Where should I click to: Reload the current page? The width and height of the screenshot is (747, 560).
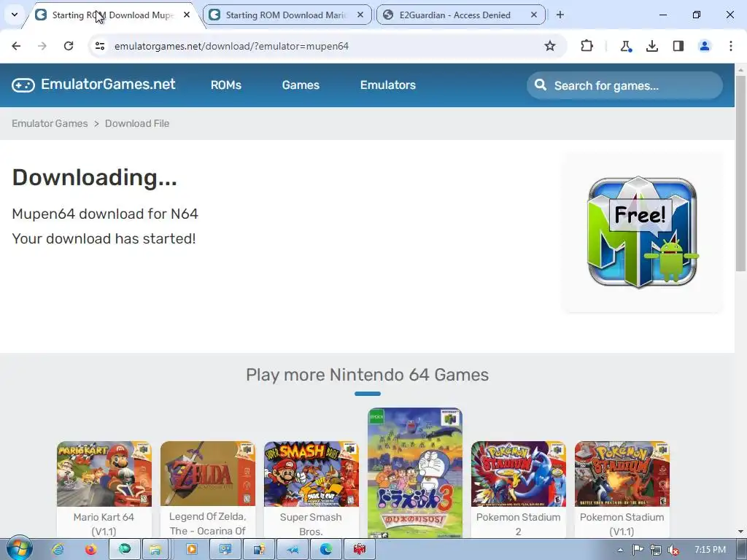coord(69,46)
